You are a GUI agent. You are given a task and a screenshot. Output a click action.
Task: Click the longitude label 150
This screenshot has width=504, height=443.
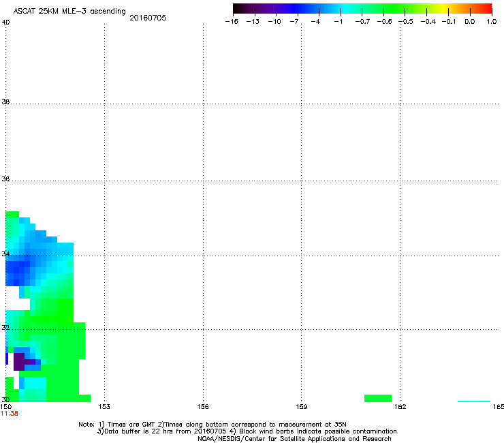[5, 407]
